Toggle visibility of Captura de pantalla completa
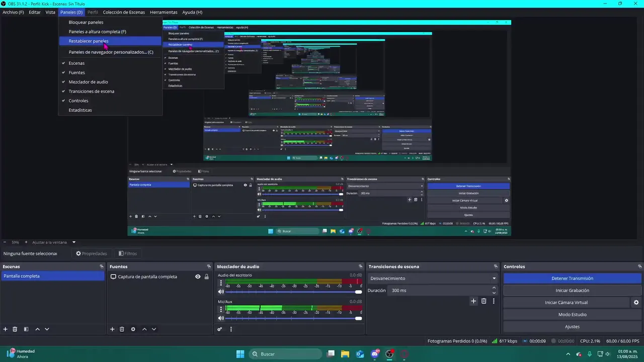Viewport: 644px width, 362px height. pyautogui.click(x=198, y=277)
